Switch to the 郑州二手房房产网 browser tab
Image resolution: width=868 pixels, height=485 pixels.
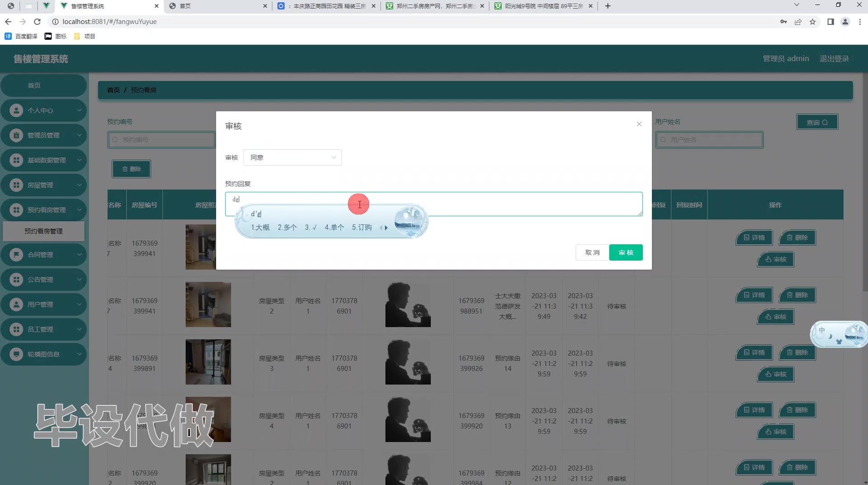click(434, 6)
